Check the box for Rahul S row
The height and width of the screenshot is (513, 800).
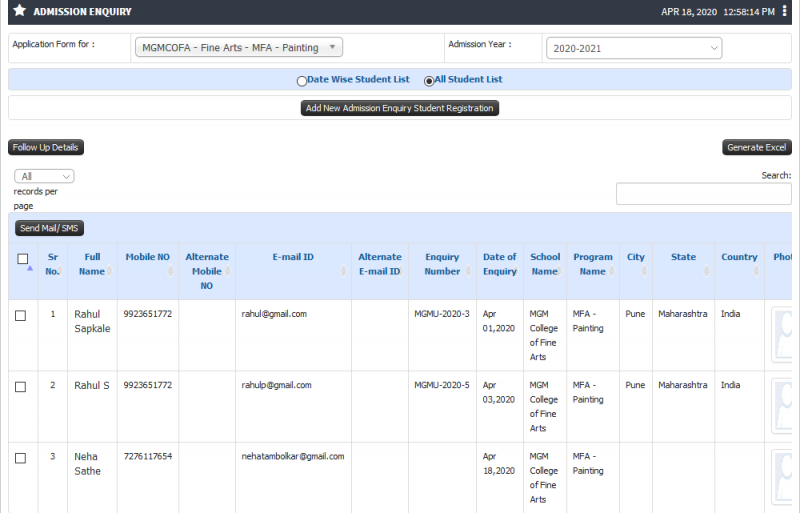pyautogui.click(x=20, y=387)
